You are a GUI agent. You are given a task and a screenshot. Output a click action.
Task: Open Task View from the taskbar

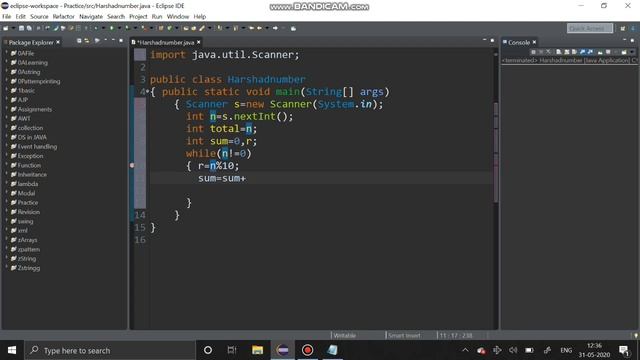tap(232, 350)
